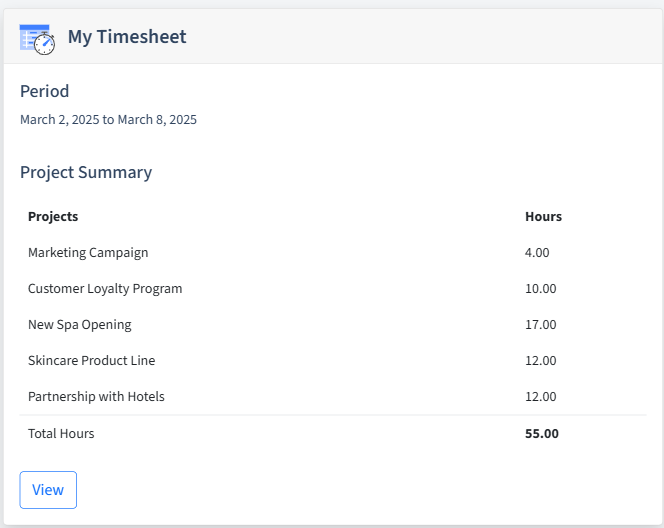Select the Partnership with Hotels project
The width and height of the screenshot is (664, 528).
click(333, 396)
